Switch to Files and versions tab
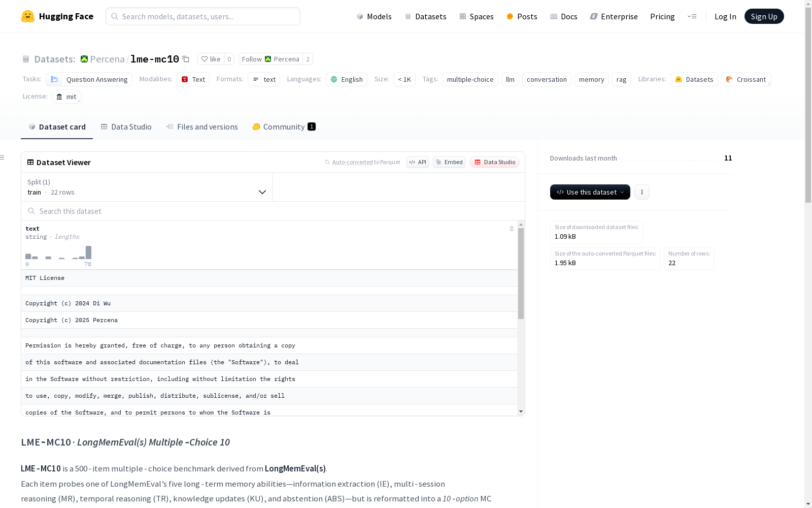 [x=202, y=126]
